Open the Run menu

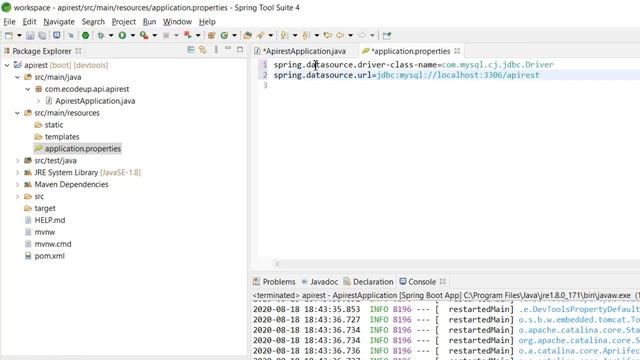(149, 22)
